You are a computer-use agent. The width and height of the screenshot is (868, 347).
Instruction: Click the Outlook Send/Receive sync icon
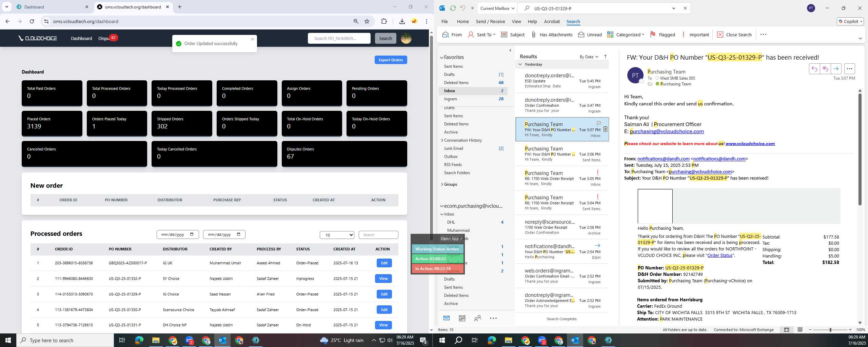[x=453, y=8]
